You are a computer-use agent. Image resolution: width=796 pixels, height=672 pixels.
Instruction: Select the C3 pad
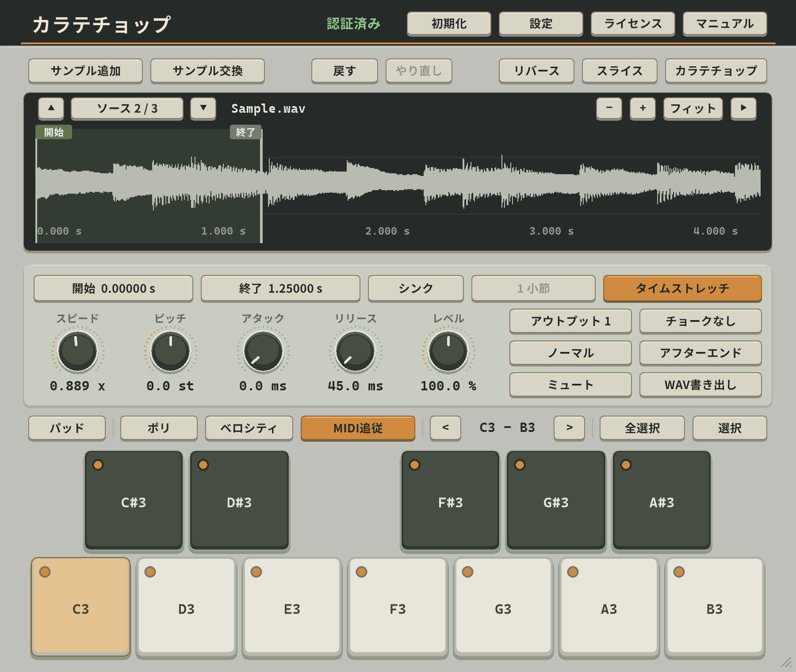[80, 607]
